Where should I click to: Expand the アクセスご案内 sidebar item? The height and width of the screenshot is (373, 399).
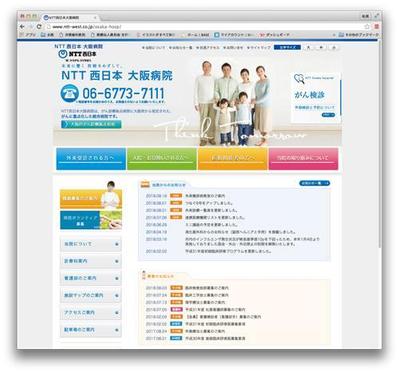click(x=90, y=313)
